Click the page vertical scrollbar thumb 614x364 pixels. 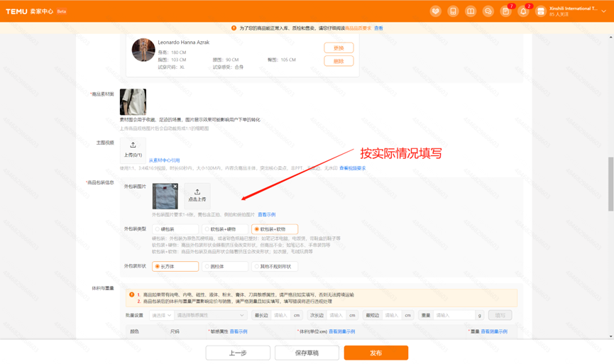tap(610, 184)
